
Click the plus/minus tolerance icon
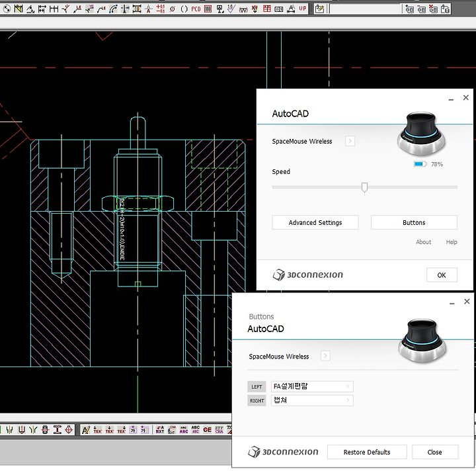[x=160, y=9]
